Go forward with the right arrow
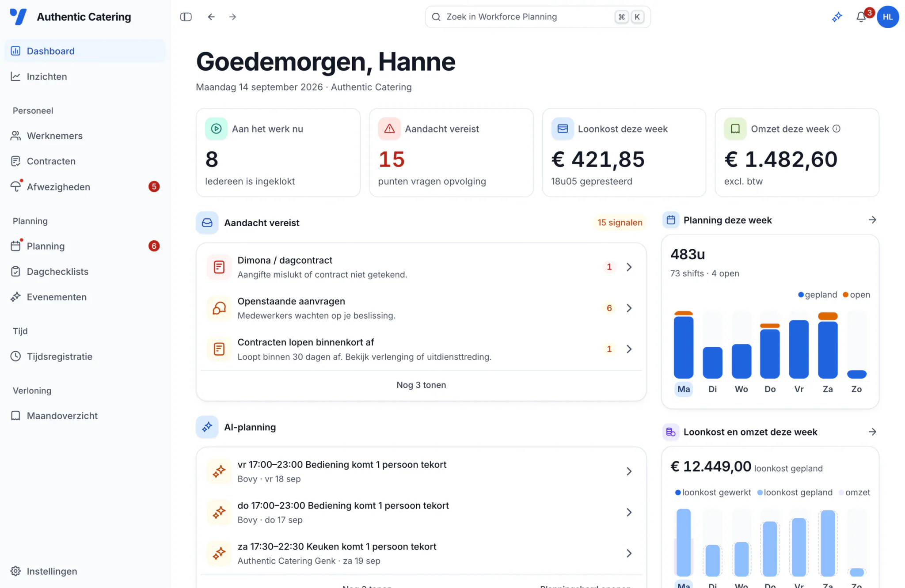The height and width of the screenshot is (588, 905). coord(233,17)
